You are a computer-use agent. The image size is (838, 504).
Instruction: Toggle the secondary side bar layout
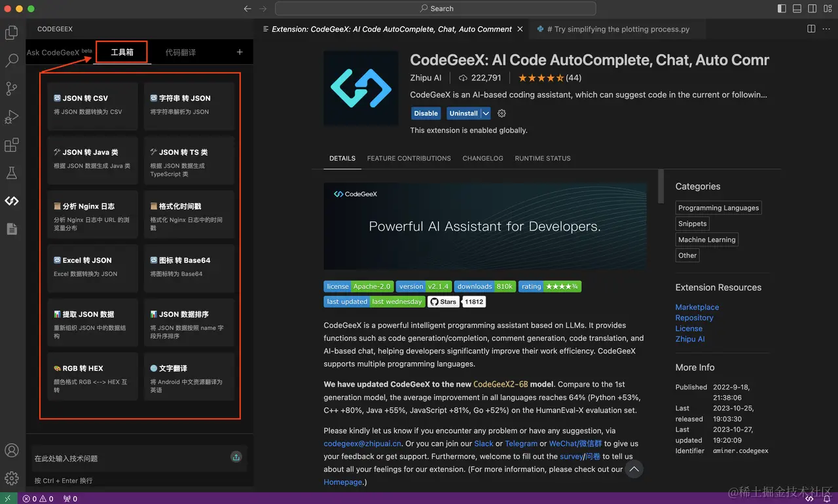pyautogui.click(x=812, y=9)
